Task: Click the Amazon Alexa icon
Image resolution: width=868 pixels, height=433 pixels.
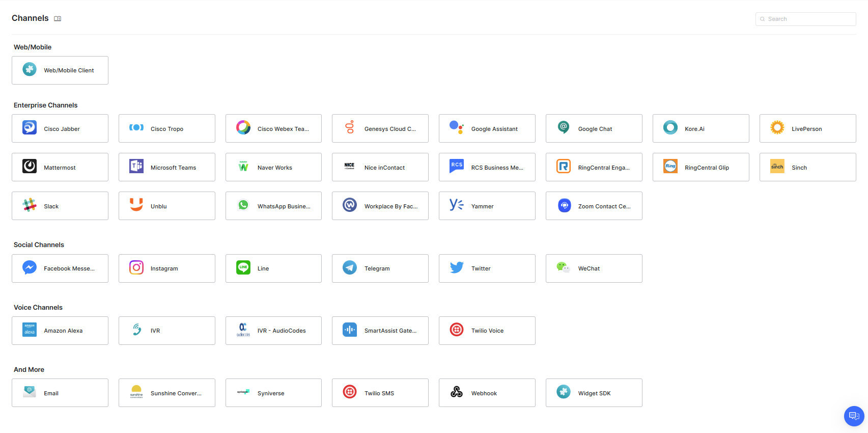Action: pyautogui.click(x=30, y=330)
